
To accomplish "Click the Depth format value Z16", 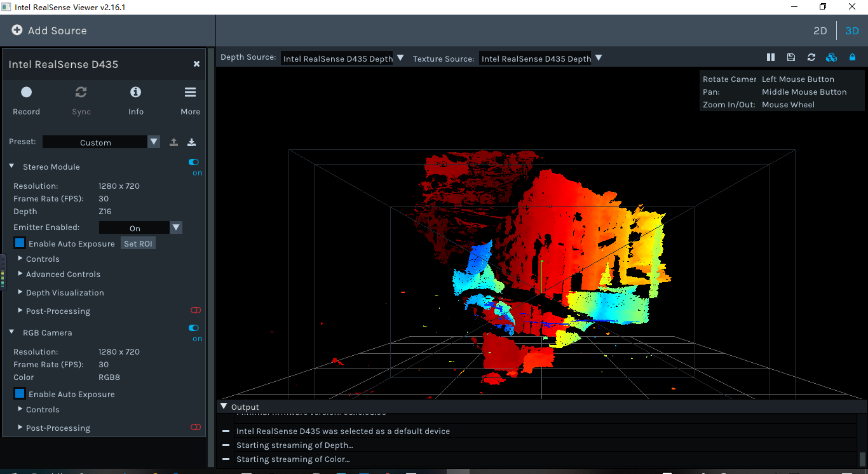I will pyautogui.click(x=105, y=212).
